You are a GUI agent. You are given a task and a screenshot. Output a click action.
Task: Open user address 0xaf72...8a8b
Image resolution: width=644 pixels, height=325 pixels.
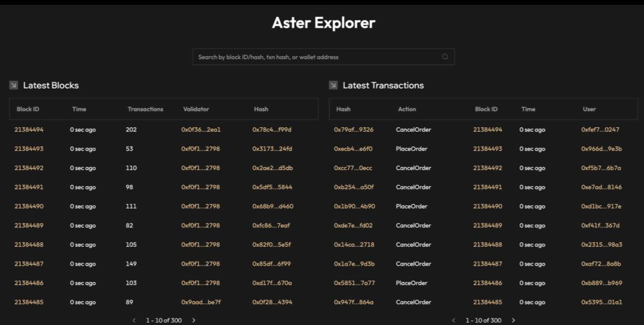click(x=601, y=263)
